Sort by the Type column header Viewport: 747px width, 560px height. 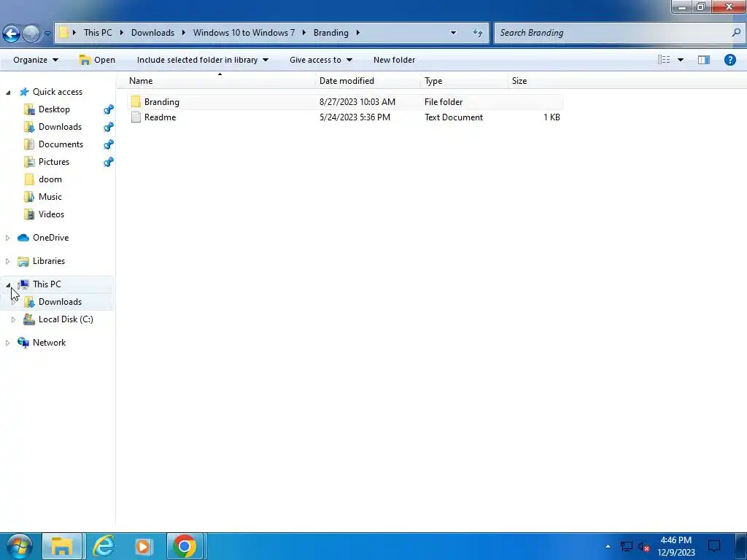click(x=433, y=80)
